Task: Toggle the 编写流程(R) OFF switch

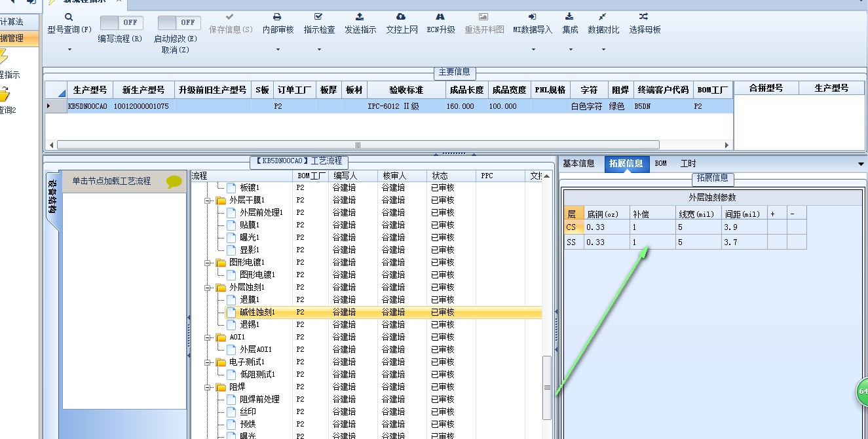Action: click(x=121, y=22)
